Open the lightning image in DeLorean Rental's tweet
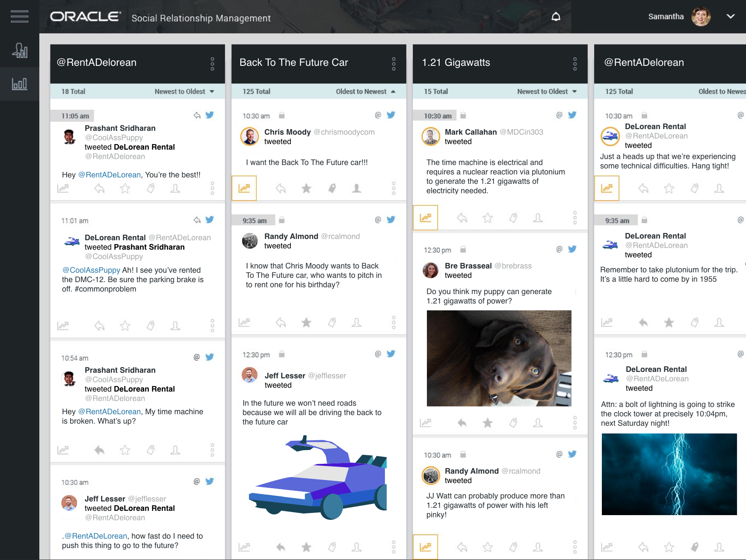Screen dimensions: 746x560 point(669,474)
